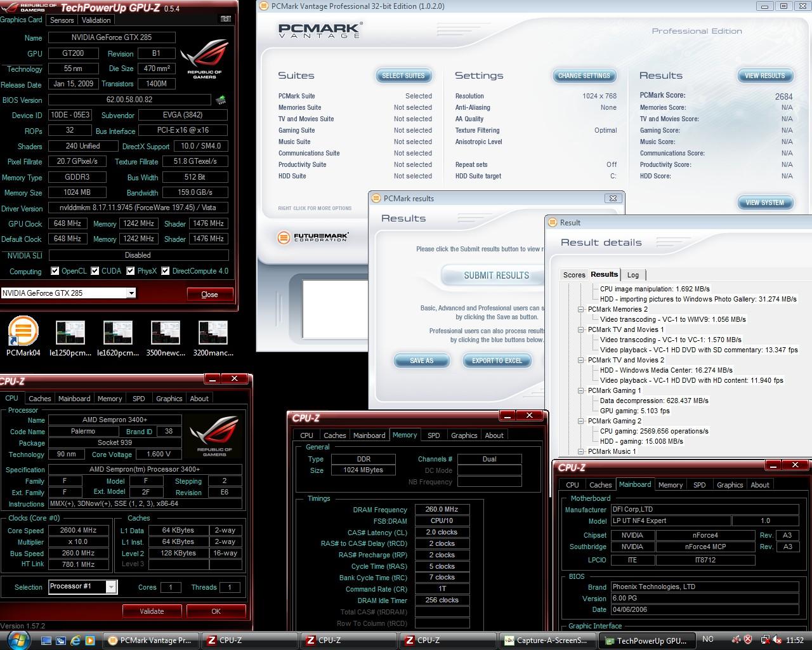This screenshot has width=812, height=650.
Task: Open the Scores tab in Result details
Action: click(574, 275)
